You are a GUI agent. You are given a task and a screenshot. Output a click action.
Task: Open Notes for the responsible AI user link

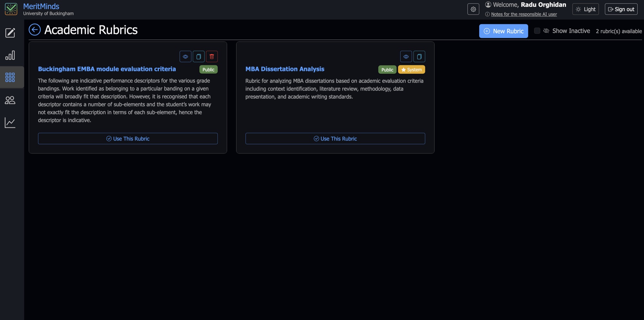click(524, 14)
